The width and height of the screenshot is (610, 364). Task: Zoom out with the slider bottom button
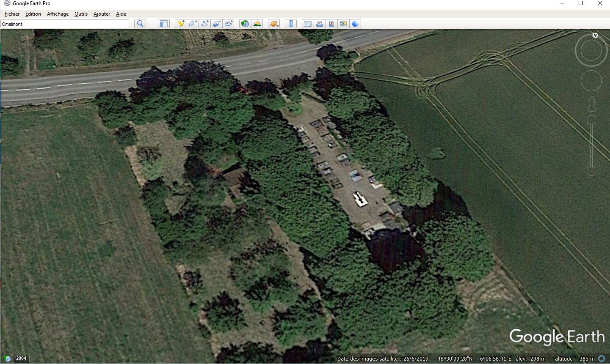pos(591,171)
